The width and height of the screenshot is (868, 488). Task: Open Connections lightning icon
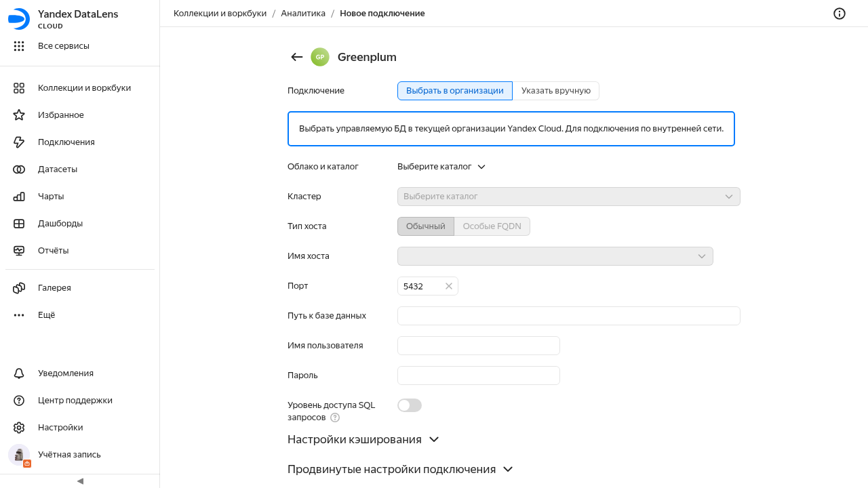(x=19, y=142)
